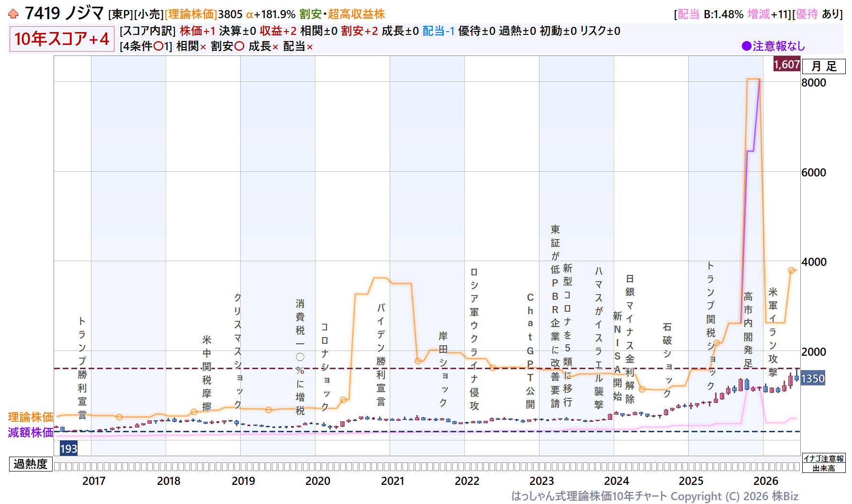Click the 193 low price label
The image size is (852, 504).
pyautogui.click(x=68, y=449)
